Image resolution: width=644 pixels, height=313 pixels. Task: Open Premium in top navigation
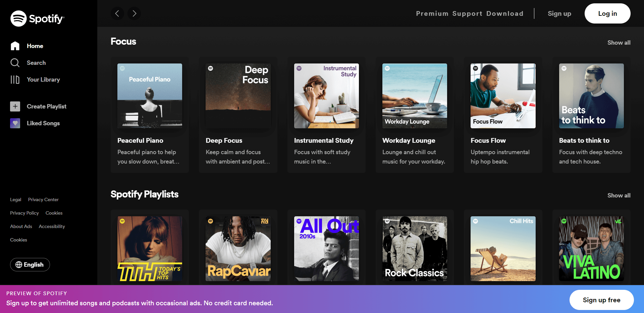point(432,13)
